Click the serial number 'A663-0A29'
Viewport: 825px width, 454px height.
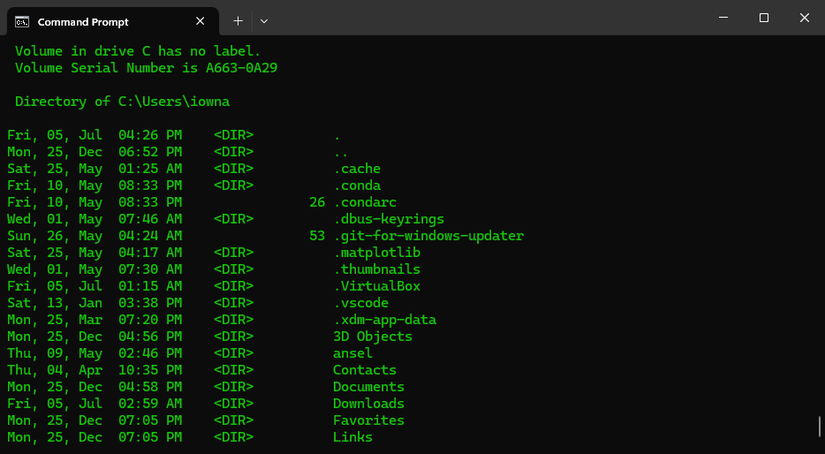(x=242, y=68)
